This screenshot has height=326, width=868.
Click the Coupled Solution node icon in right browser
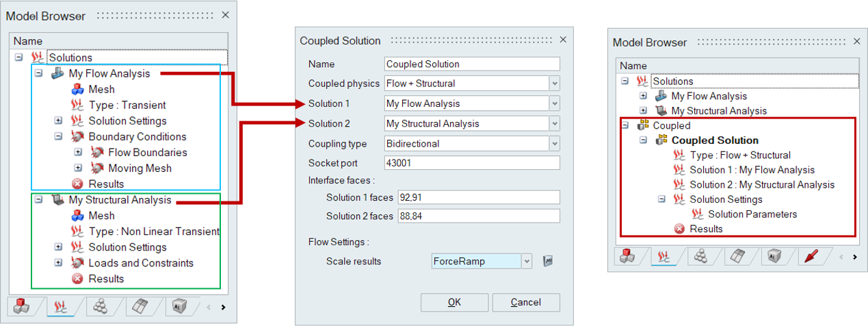pyautogui.click(x=661, y=140)
